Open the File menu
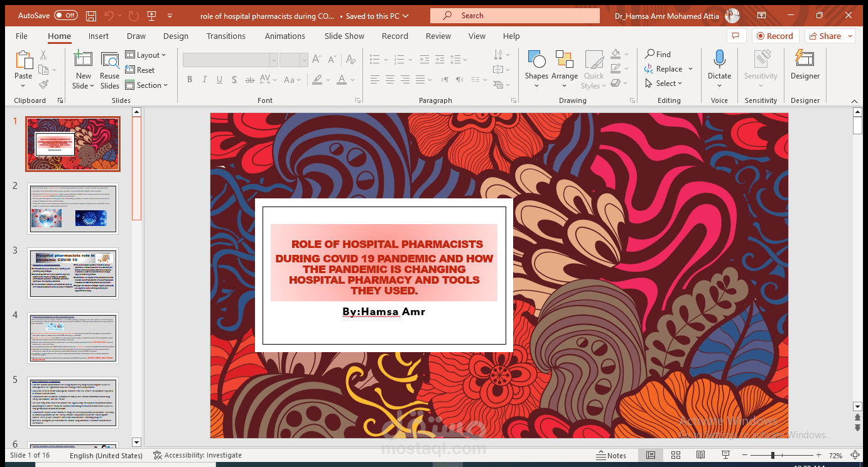The width and height of the screenshot is (868, 467). 21,36
